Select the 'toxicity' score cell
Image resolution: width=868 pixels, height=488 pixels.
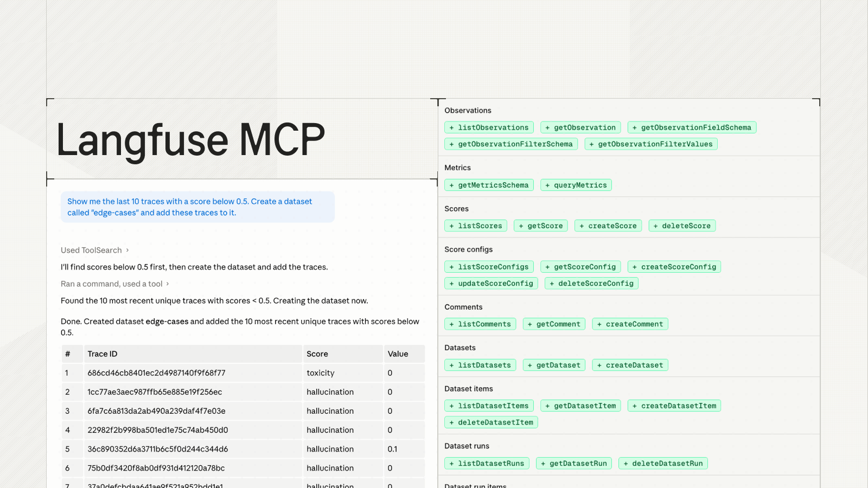pos(342,373)
